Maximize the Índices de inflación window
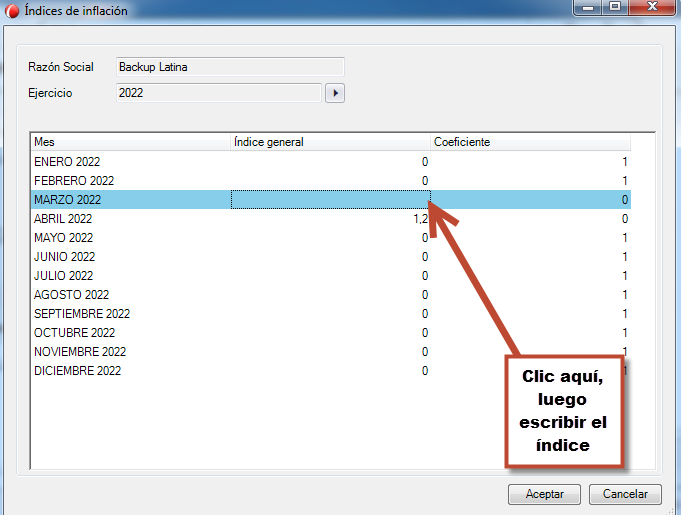The image size is (681, 515). [x=615, y=7]
